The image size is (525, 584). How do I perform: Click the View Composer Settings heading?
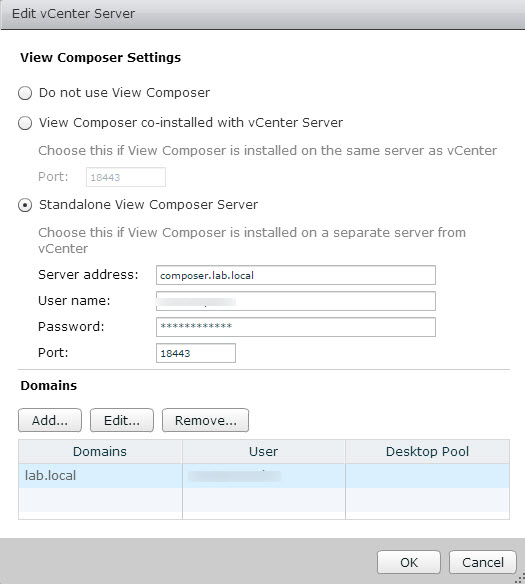pyautogui.click(x=101, y=58)
